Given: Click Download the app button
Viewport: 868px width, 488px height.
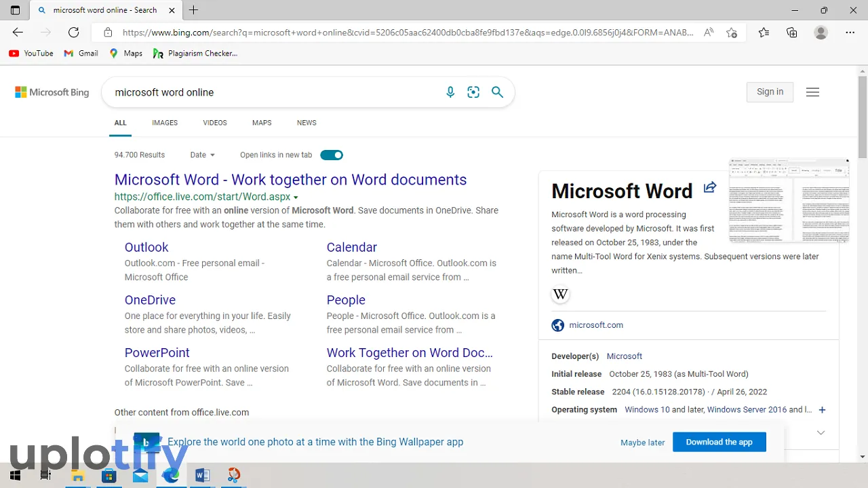Looking at the screenshot, I should [719, 442].
